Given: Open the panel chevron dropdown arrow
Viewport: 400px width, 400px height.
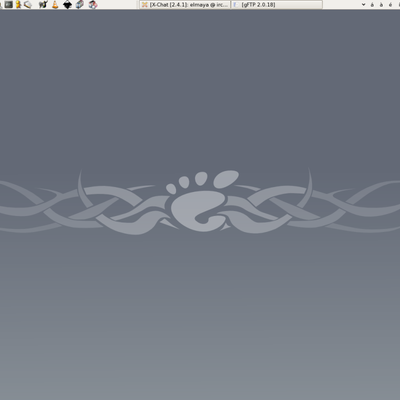Looking at the screenshot, I should (363, 5).
